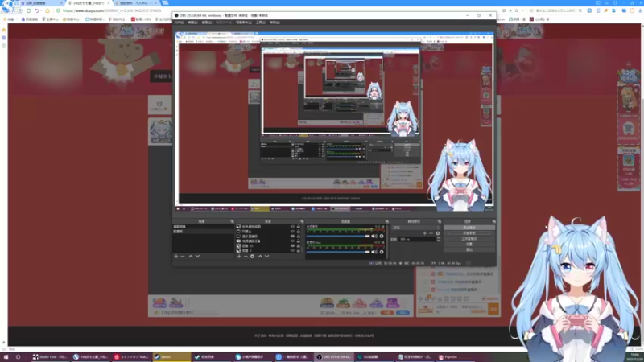644x362 pixels.
Task: Select the first scene in Scenes list
Action: (203, 227)
